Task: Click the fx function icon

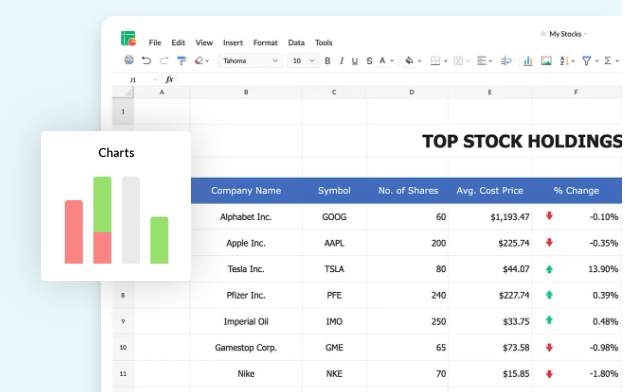Action: tap(169, 79)
